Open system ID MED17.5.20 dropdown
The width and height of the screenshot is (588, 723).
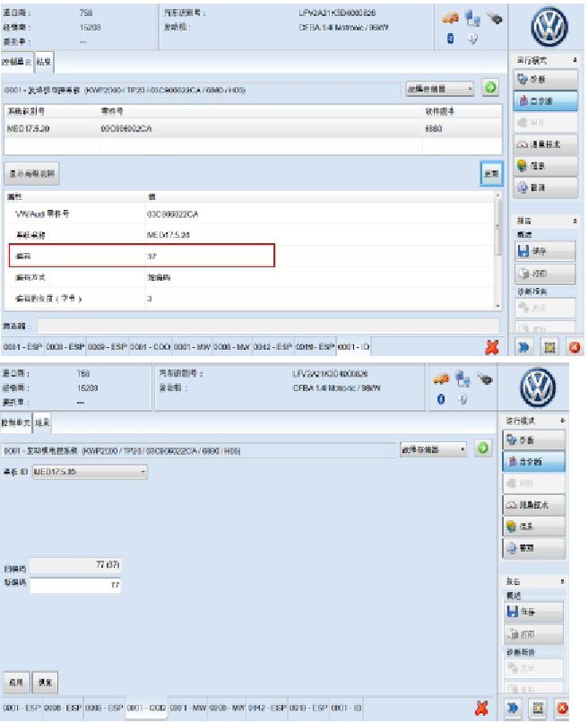(90, 472)
